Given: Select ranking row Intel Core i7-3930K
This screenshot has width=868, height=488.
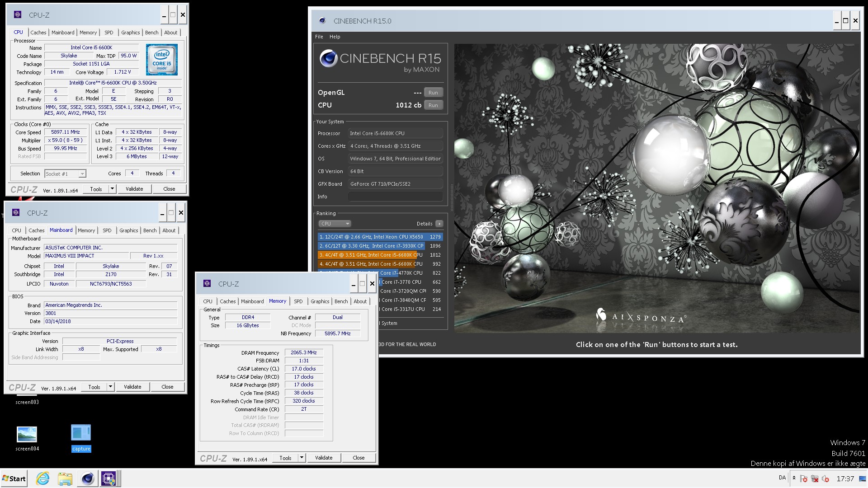Looking at the screenshot, I should [x=380, y=246].
